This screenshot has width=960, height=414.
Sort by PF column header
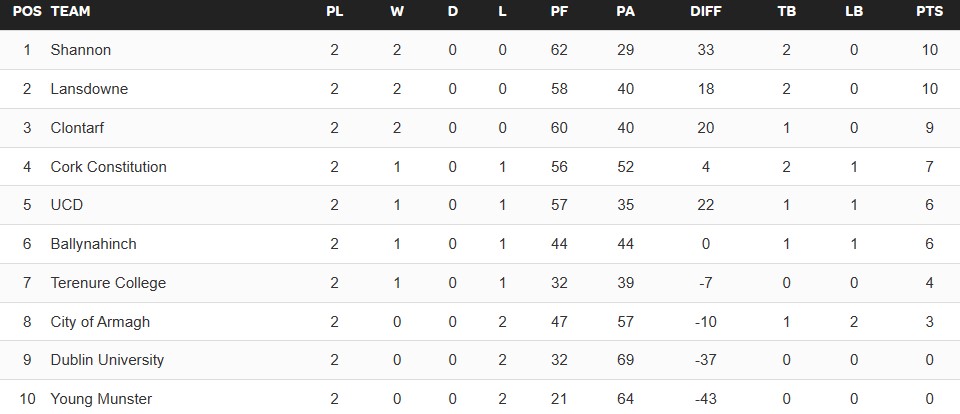559,12
